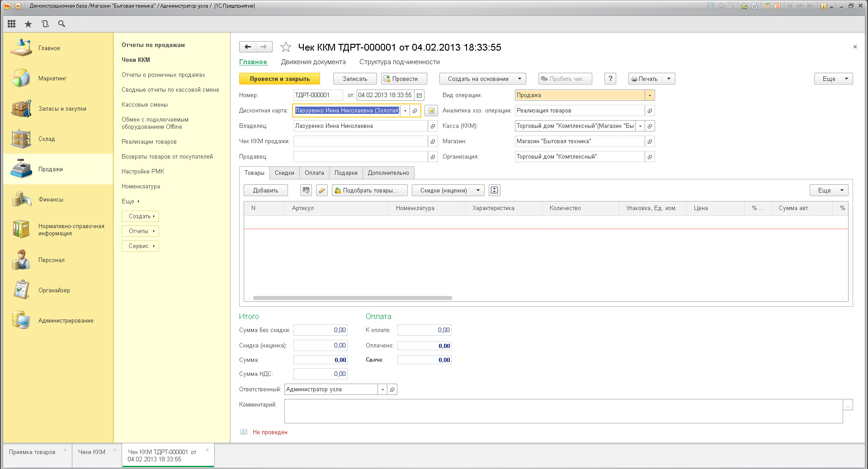Expand Отчеты submenu in sidebar
This screenshot has height=469, width=868.
point(140,231)
